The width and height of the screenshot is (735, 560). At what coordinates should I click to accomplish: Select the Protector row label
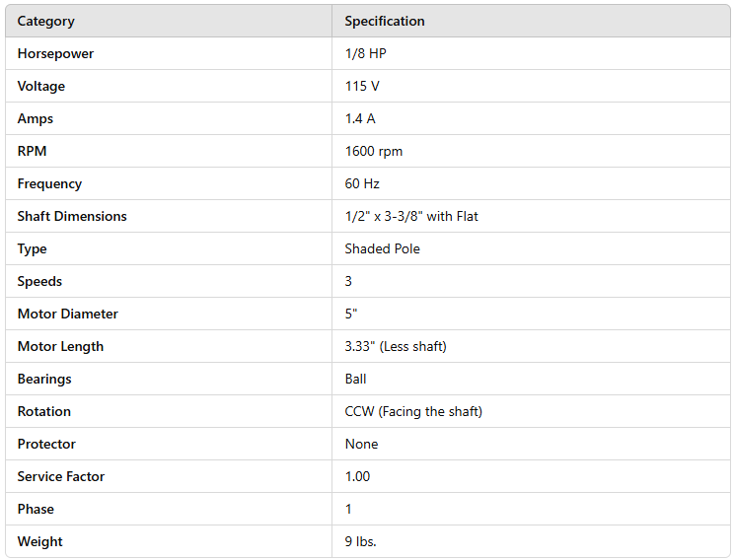[46, 444]
